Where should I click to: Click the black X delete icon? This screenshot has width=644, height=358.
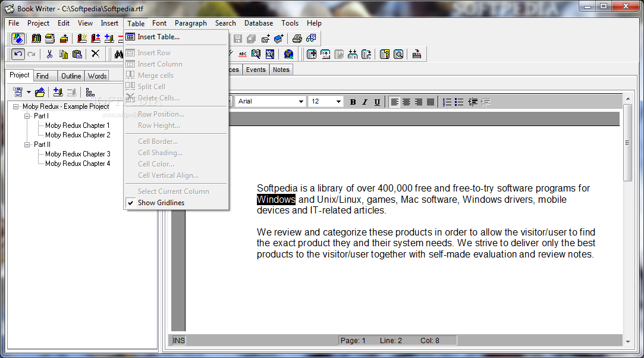95,54
